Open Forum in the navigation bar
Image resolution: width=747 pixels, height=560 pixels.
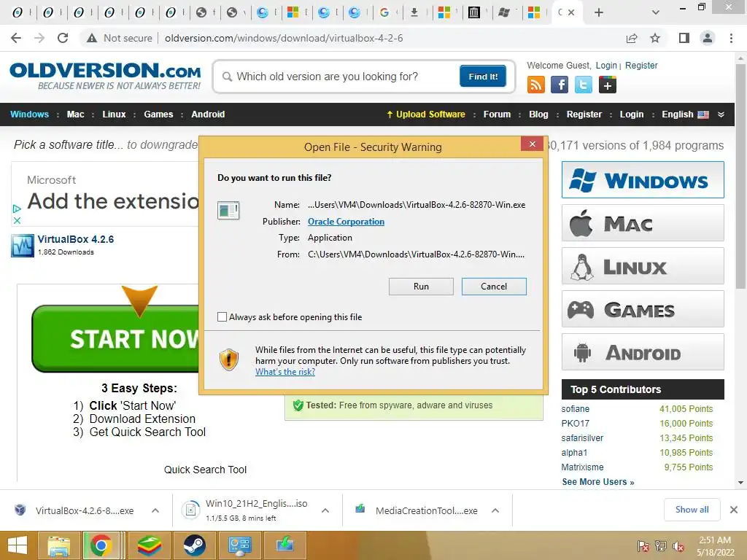point(497,114)
